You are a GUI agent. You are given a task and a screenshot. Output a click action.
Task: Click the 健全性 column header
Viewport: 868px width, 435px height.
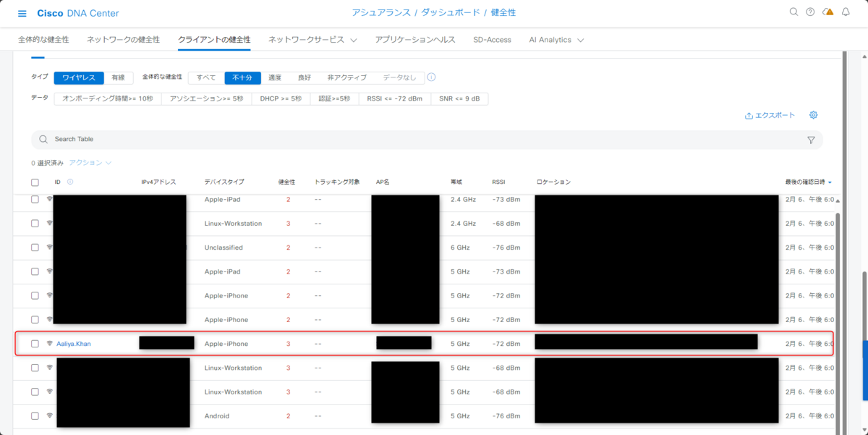(x=287, y=182)
